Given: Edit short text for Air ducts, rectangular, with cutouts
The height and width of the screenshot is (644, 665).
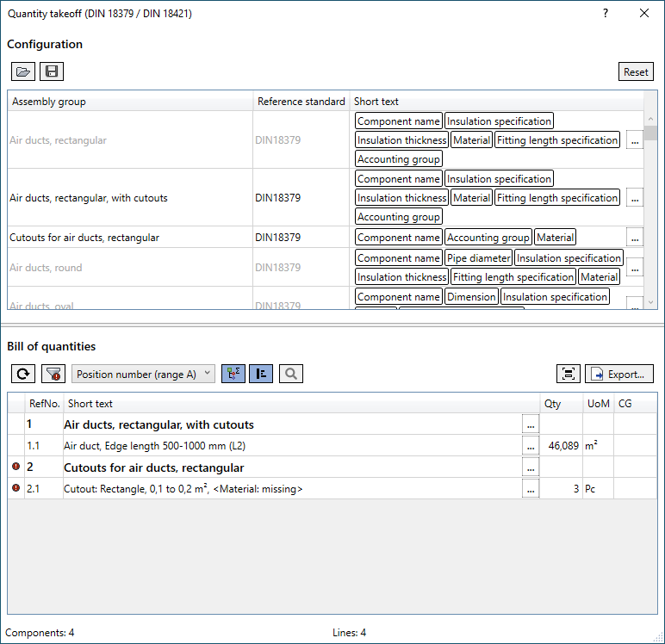Looking at the screenshot, I should coord(635,198).
